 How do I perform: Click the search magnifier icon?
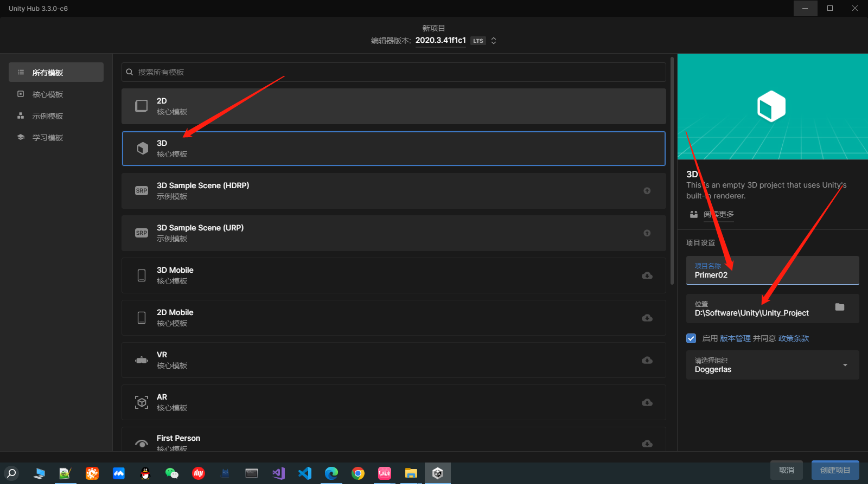click(x=130, y=72)
